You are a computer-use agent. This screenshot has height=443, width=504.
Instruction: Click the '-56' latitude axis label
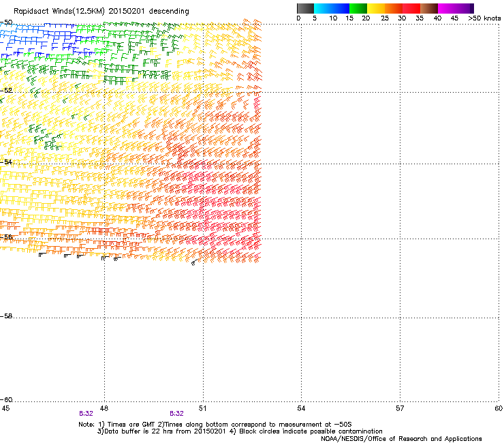click(6, 236)
